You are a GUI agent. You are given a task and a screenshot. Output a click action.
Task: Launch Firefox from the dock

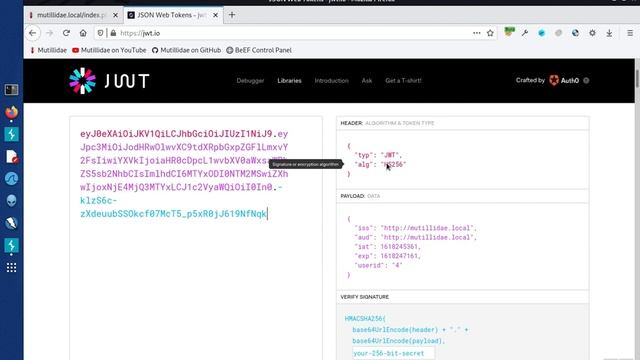[11, 112]
